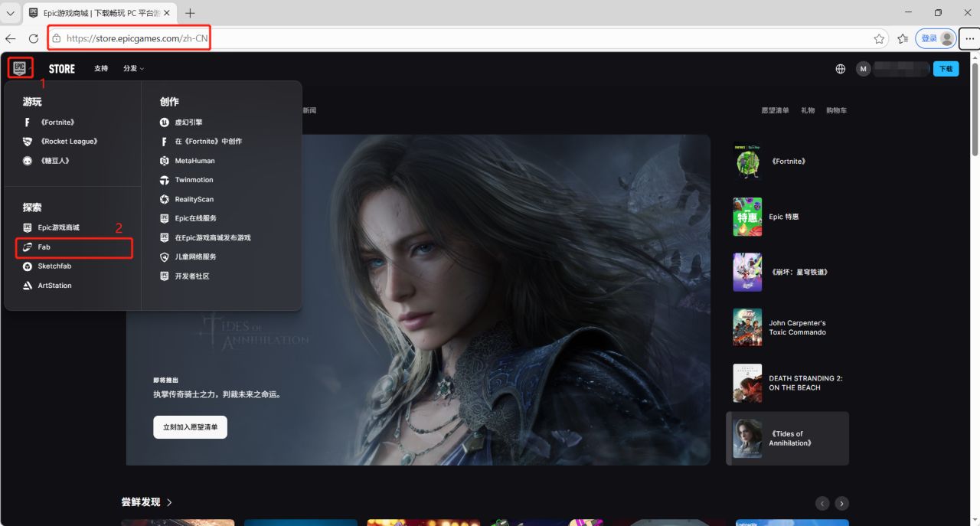Open the browser tab list dropdown
Viewport: 980px width, 526px height.
pyautogui.click(x=11, y=13)
